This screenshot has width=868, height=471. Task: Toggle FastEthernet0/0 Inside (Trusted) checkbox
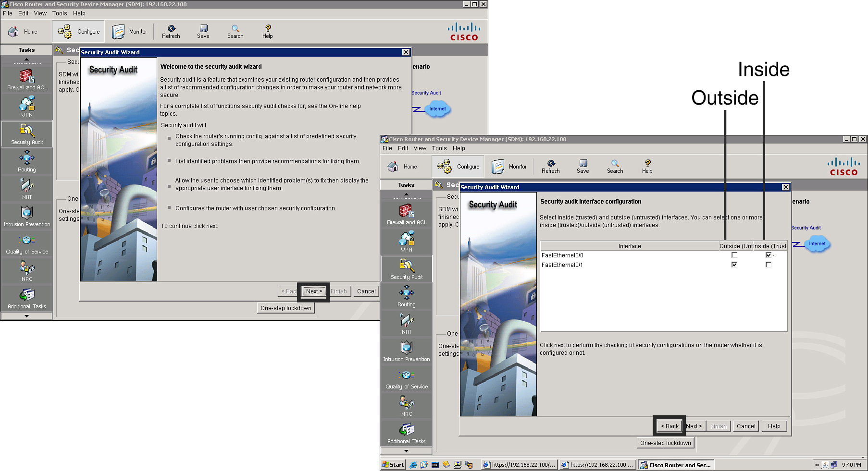pos(769,255)
